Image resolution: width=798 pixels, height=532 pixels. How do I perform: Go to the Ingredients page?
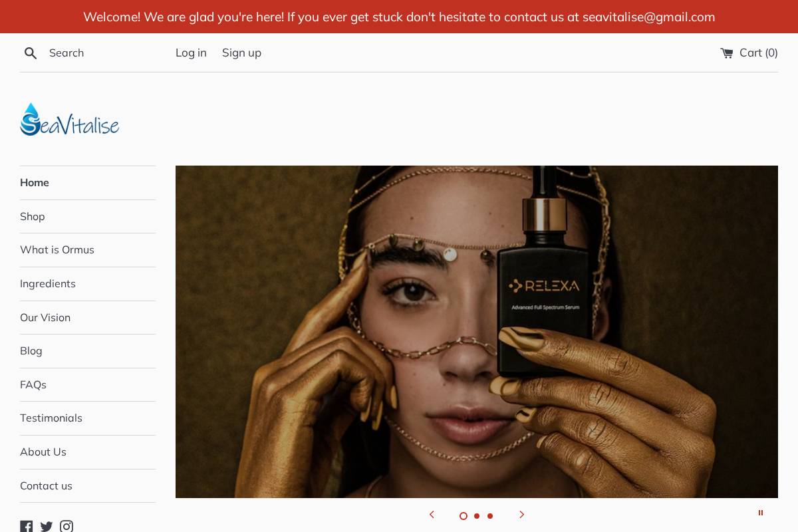coord(48,284)
